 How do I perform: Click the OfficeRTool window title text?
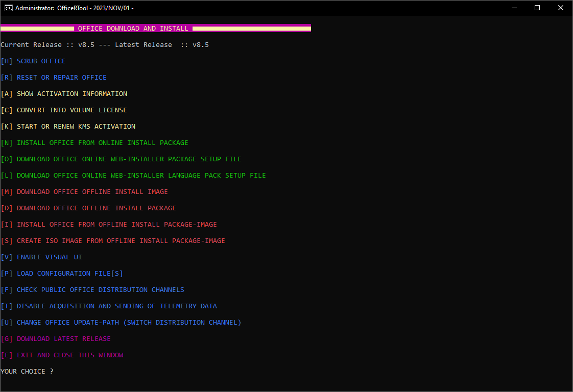[75, 8]
